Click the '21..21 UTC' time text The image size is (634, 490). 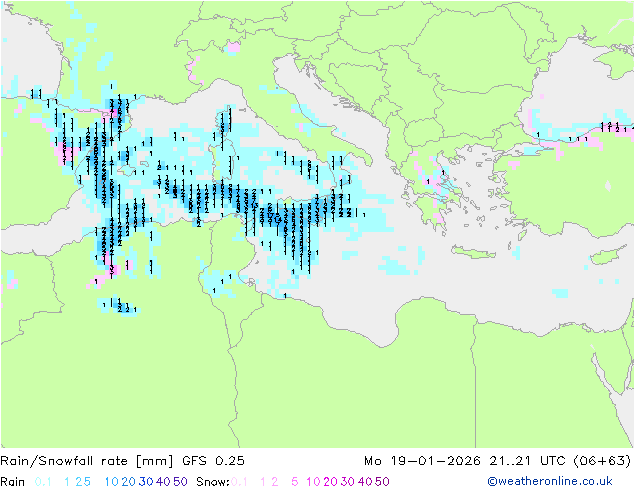[x=527, y=461]
